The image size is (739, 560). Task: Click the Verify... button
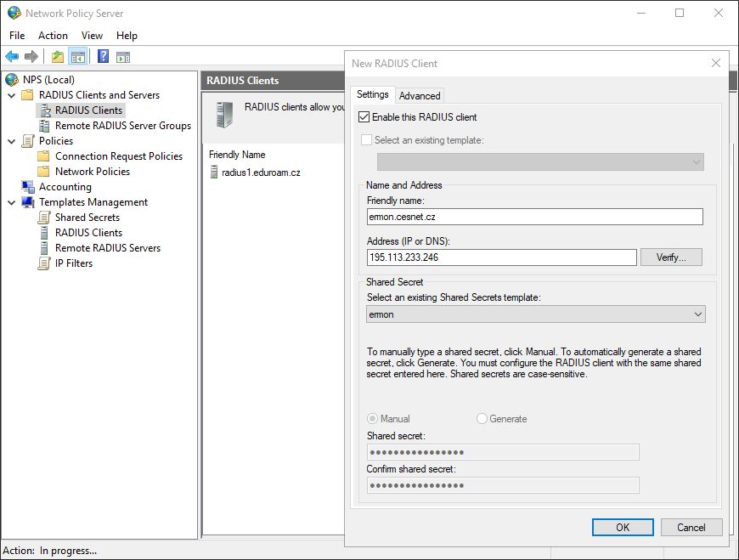pyautogui.click(x=671, y=257)
